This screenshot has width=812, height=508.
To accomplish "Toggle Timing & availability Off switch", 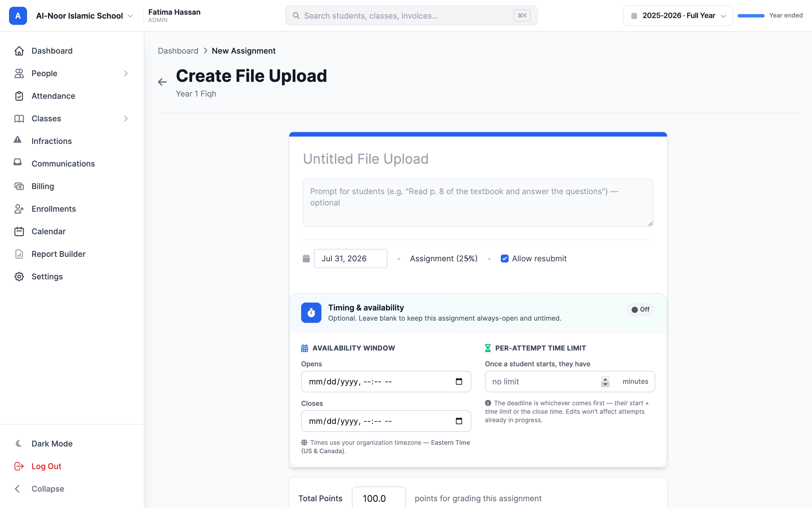I will [x=640, y=309].
